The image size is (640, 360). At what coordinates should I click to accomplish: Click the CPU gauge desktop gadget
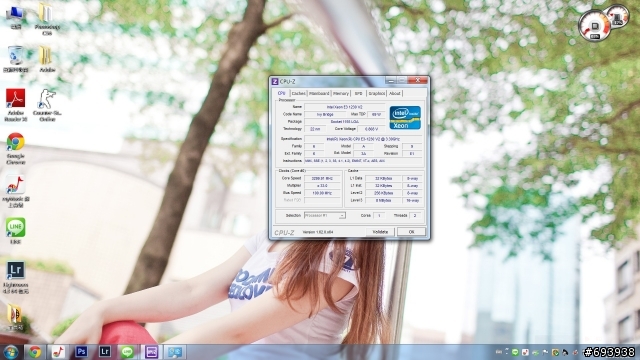pos(595,26)
